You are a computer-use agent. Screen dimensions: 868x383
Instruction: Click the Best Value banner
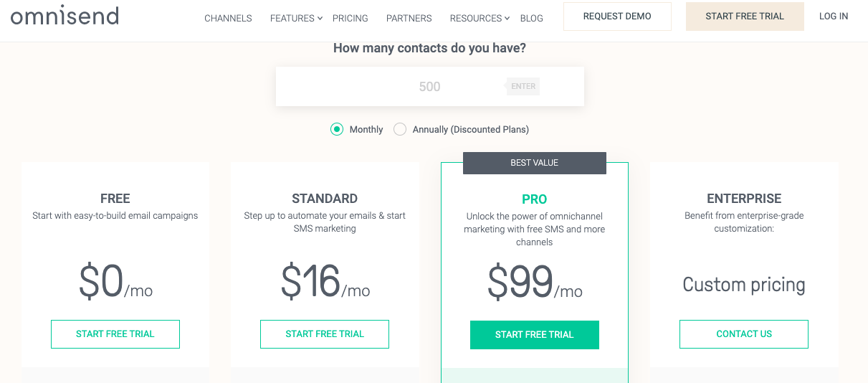pos(535,163)
